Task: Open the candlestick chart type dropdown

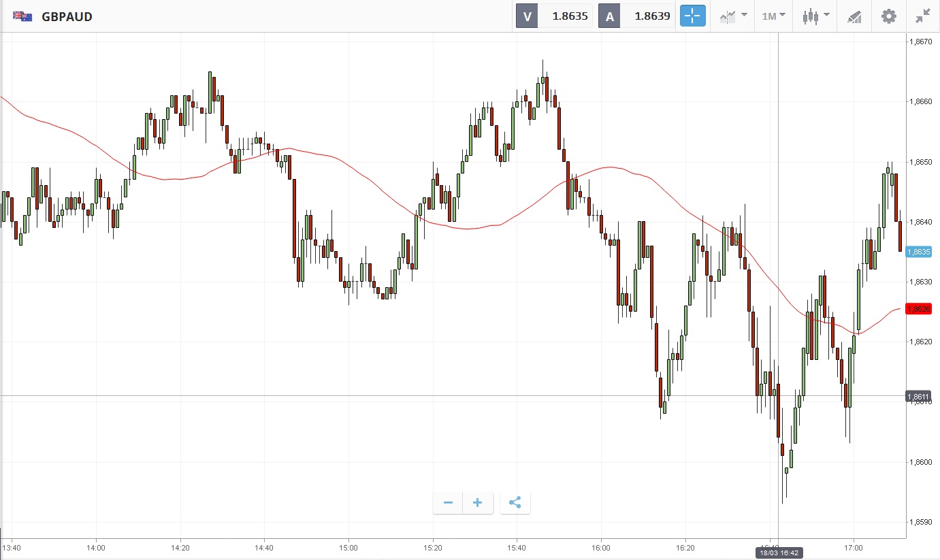Action: (815, 16)
